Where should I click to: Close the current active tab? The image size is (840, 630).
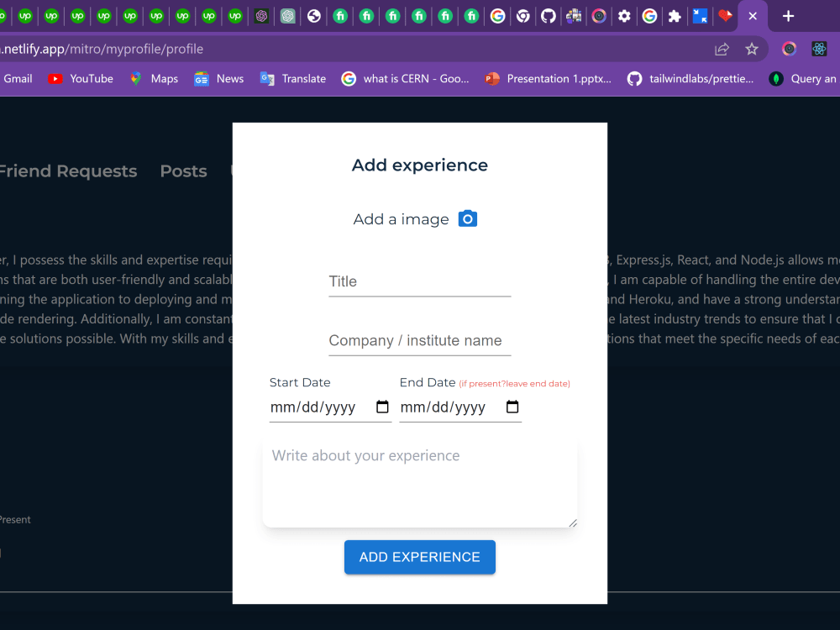(753, 16)
